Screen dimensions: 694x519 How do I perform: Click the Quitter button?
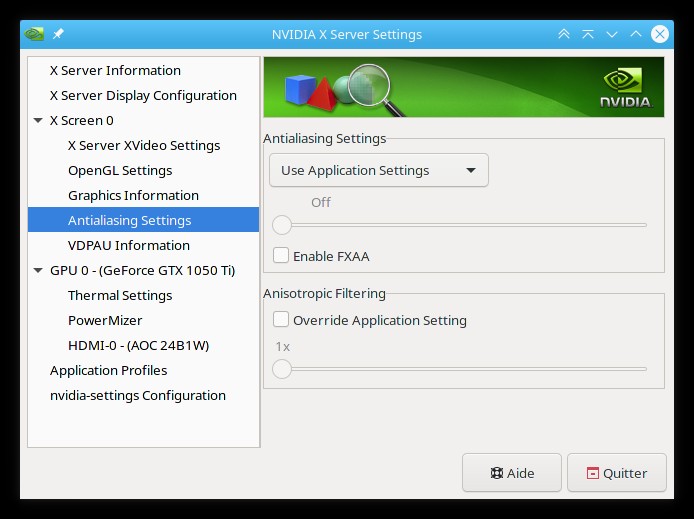pos(617,473)
